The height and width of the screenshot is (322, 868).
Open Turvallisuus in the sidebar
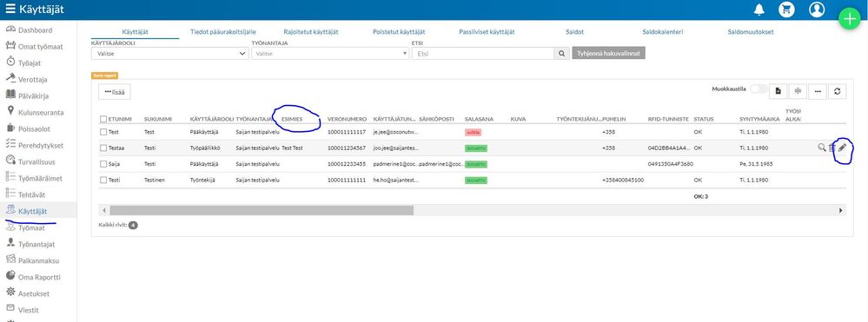pos(30,161)
